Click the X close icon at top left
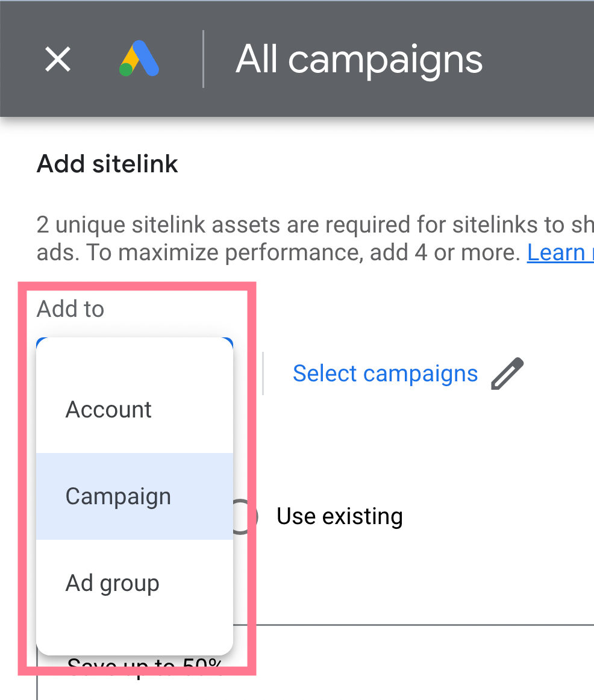Viewport: 594px width, 700px height. [x=57, y=59]
